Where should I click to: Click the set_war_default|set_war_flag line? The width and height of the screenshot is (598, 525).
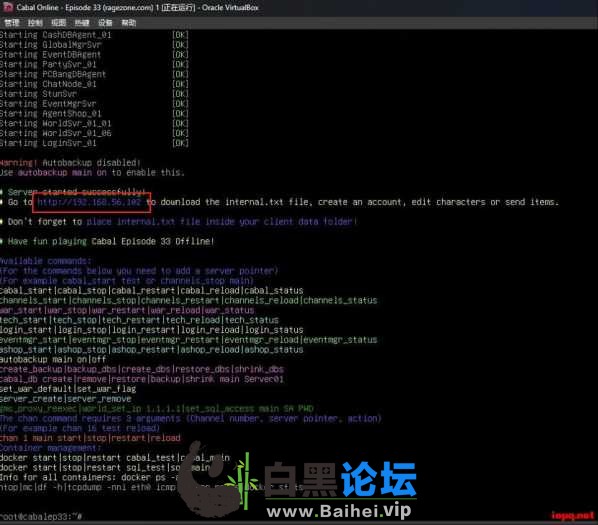pos(68,389)
